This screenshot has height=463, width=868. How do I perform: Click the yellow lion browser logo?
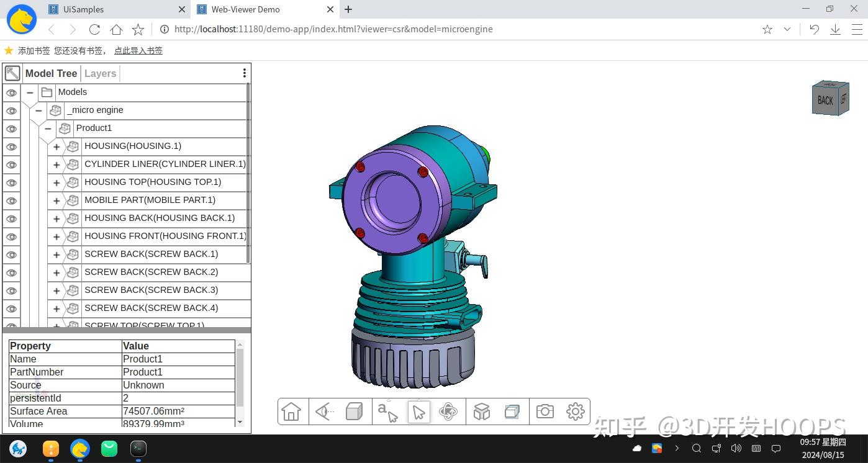[x=21, y=19]
